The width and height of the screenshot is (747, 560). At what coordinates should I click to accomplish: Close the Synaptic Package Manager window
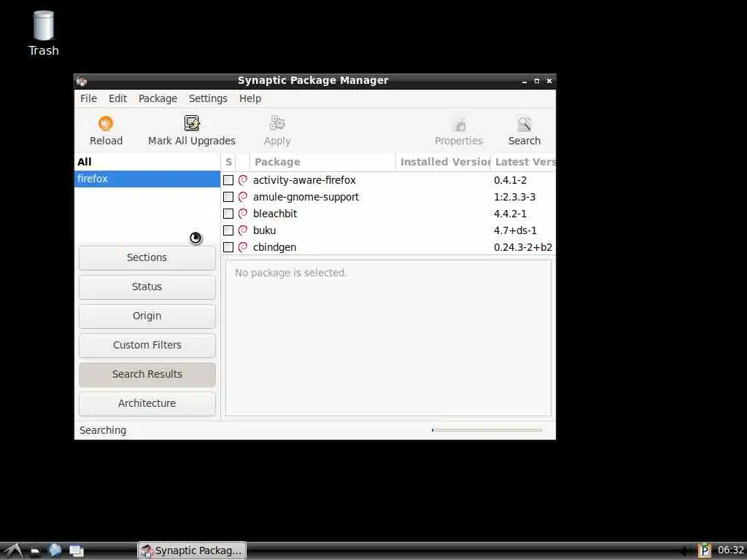pyautogui.click(x=549, y=82)
